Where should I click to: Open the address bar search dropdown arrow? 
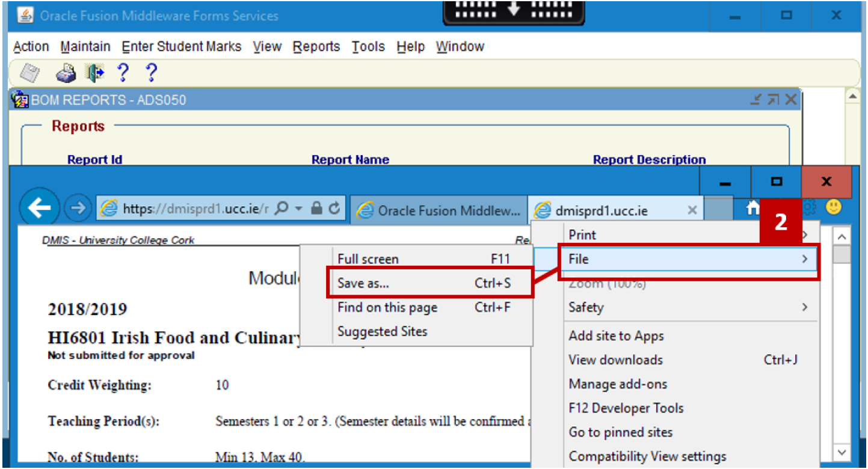point(299,209)
